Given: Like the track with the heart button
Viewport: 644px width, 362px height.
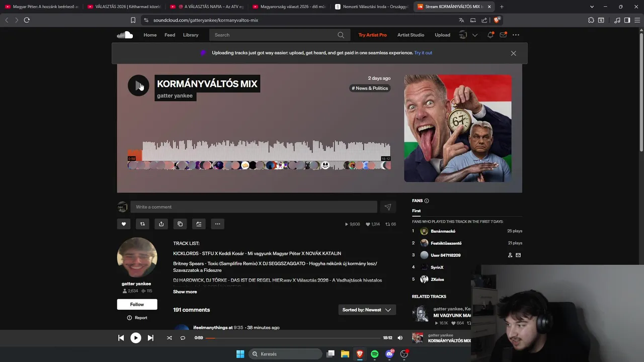Looking at the screenshot, I should [124, 224].
